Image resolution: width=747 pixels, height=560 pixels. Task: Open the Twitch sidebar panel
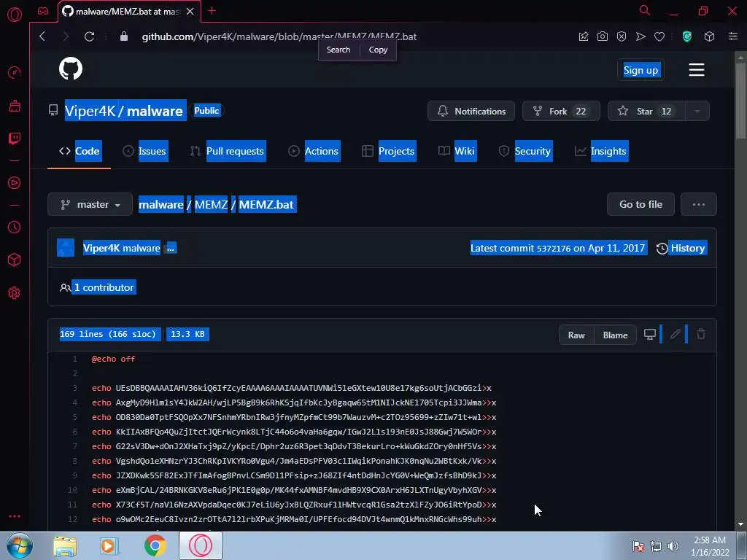pyautogui.click(x=15, y=139)
